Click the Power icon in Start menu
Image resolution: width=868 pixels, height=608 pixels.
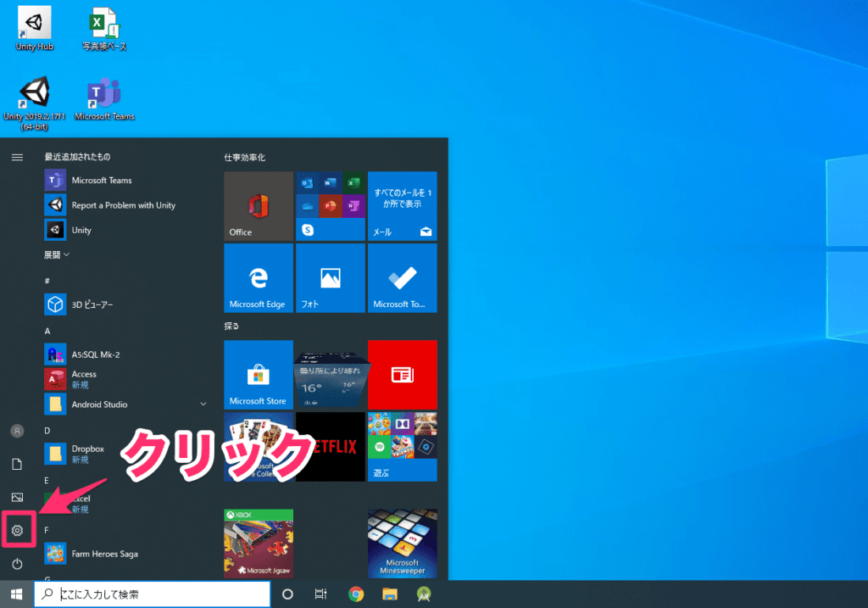pos(17,564)
